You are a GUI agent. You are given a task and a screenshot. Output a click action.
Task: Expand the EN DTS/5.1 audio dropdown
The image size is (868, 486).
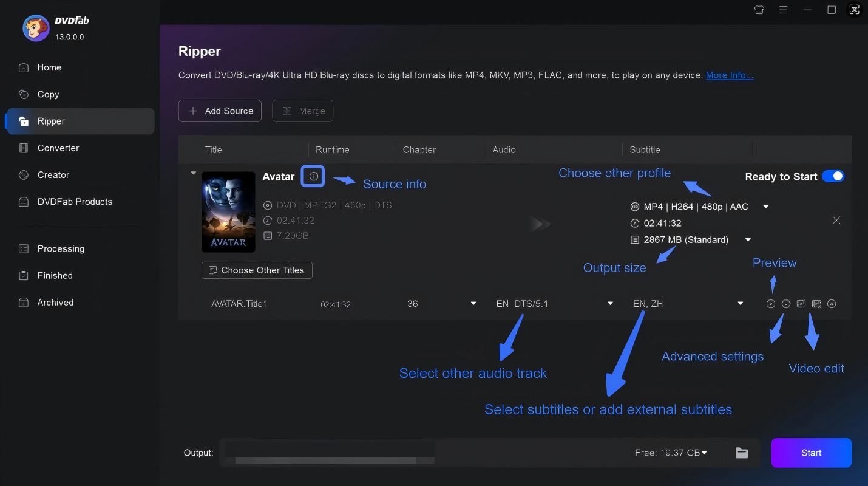click(x=611, y=304)
